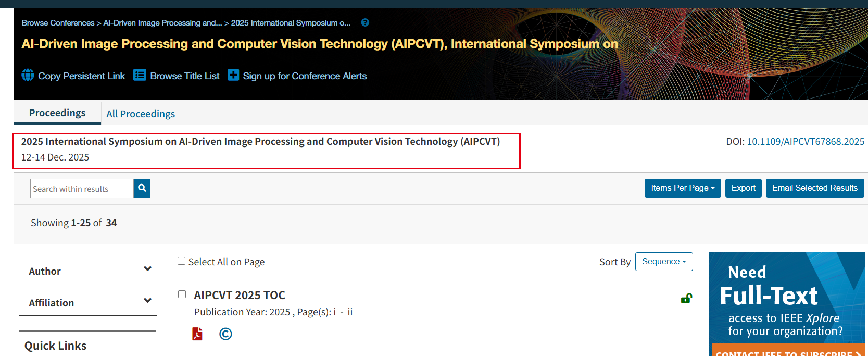Click the copyright icon under TOC entry
The height and width of the screenshot is (356, 868).
coord(225,334)
